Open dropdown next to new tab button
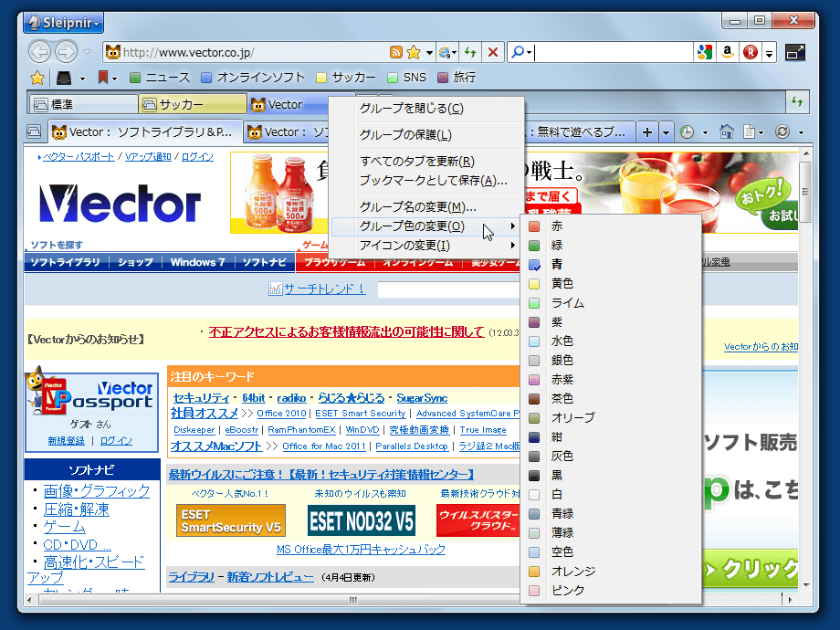840x630 pixels. (666, 132)
